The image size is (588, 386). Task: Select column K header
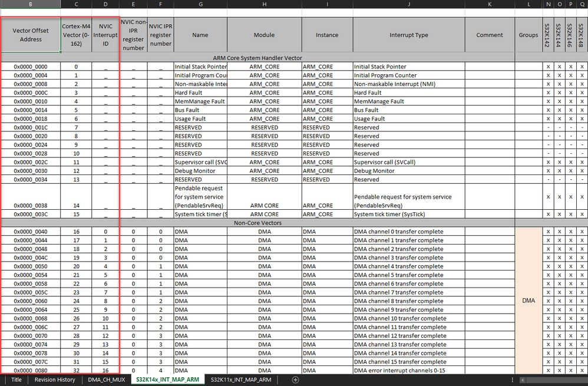point(490,4)
